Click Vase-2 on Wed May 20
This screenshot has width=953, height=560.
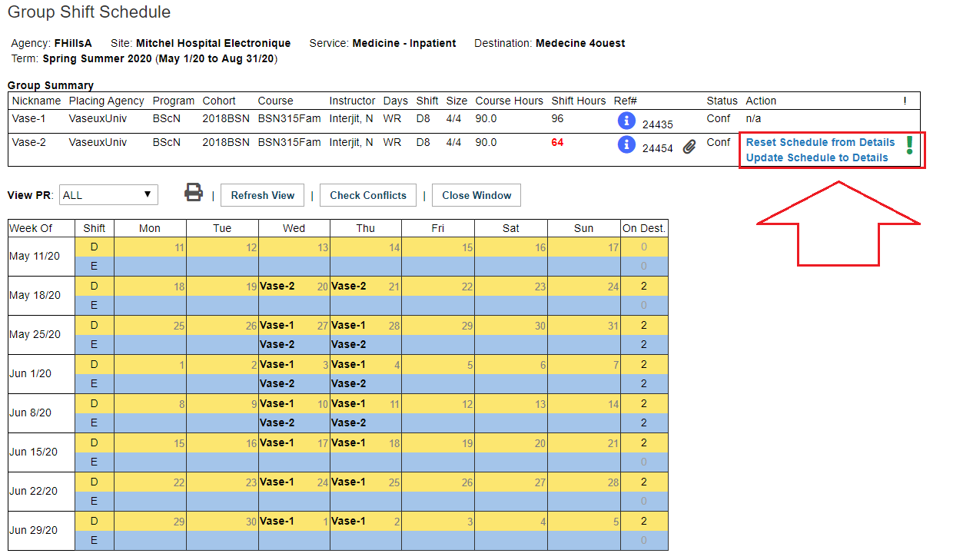pyautogui.click(x=277, y=286)
